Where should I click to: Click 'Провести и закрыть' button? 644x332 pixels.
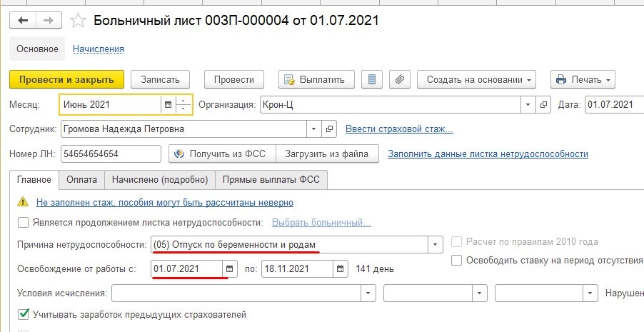tap(67, 79)
